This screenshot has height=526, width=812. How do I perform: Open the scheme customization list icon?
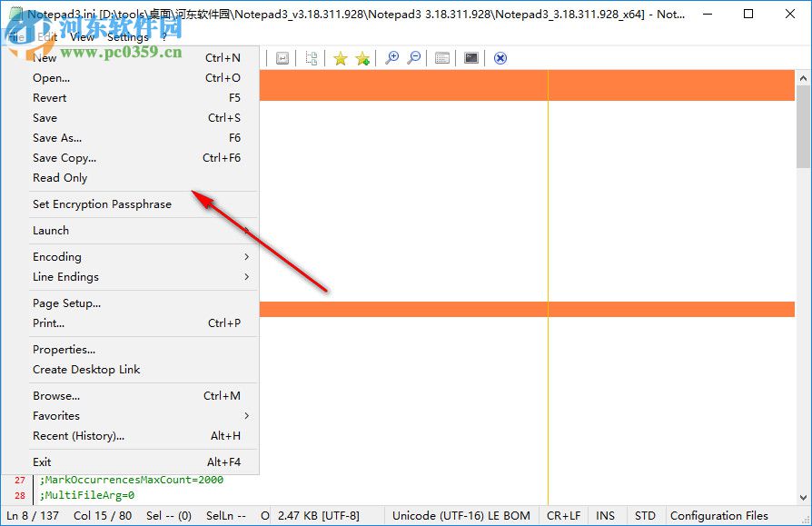442,58
